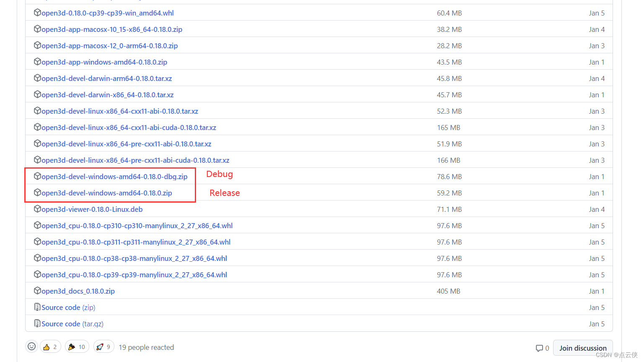Download open3d-devel-linux-x86_64-cxx11-abi-cuda tarball
The image size is (644, 362).
[129, 127]
